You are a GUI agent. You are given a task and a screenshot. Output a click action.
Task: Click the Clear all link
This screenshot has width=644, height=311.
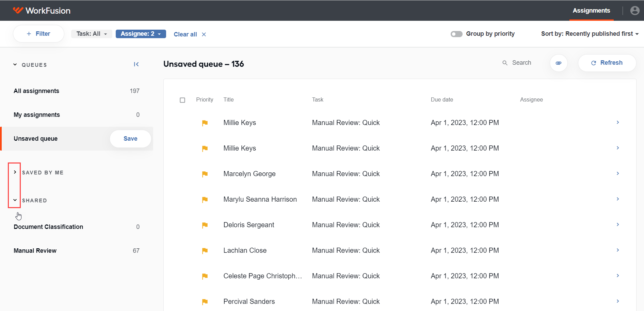point(185,34)
